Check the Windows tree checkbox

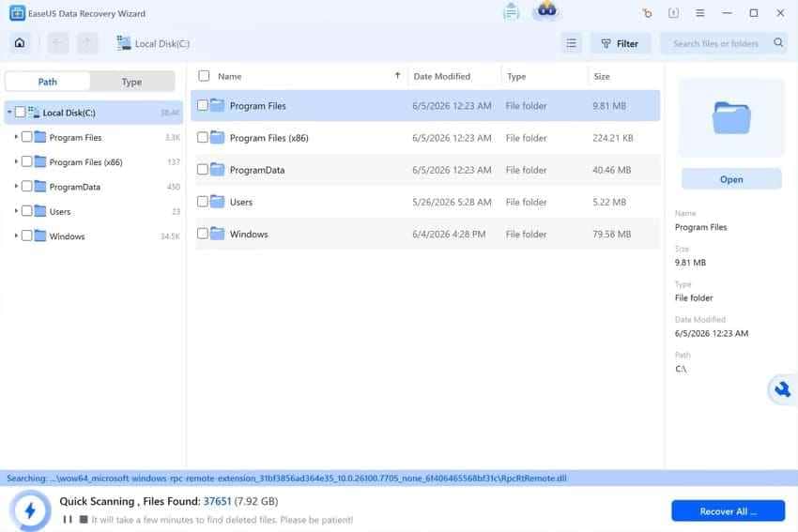pos(27,236)
